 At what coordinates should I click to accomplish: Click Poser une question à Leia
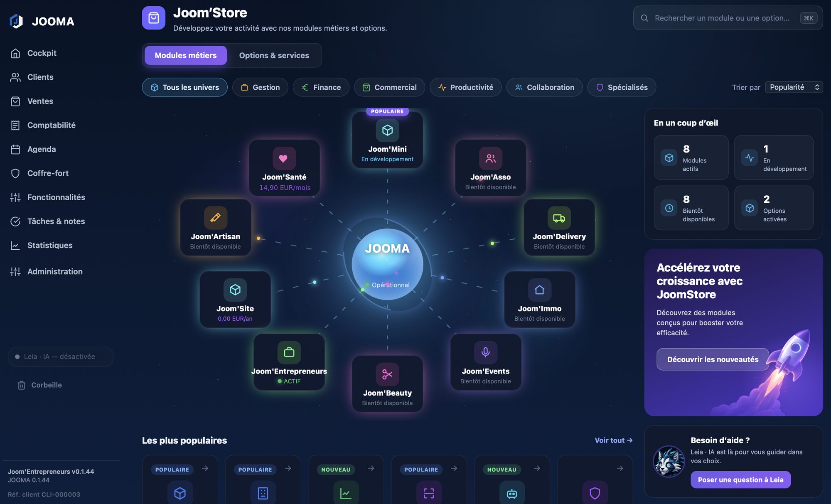tap(740, 480)
